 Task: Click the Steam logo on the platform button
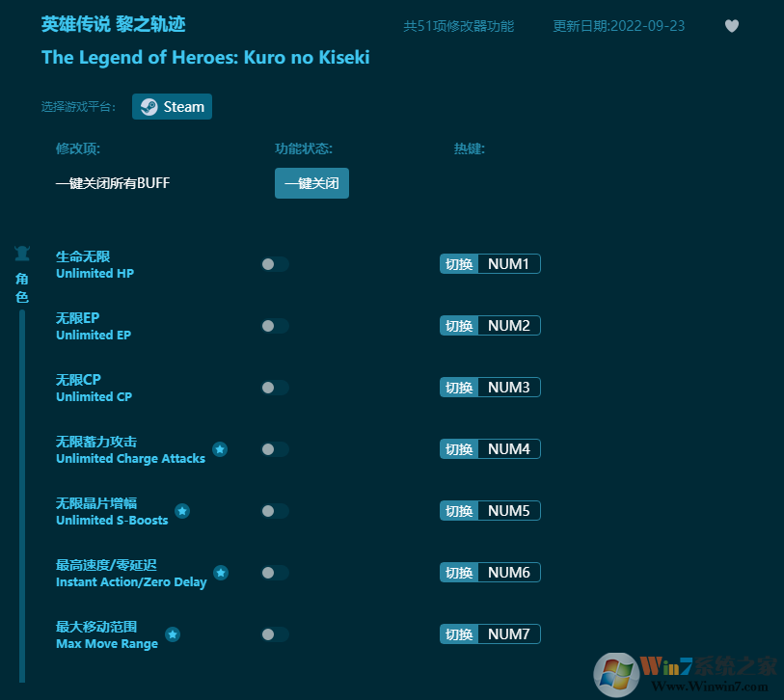pos(149,106)
